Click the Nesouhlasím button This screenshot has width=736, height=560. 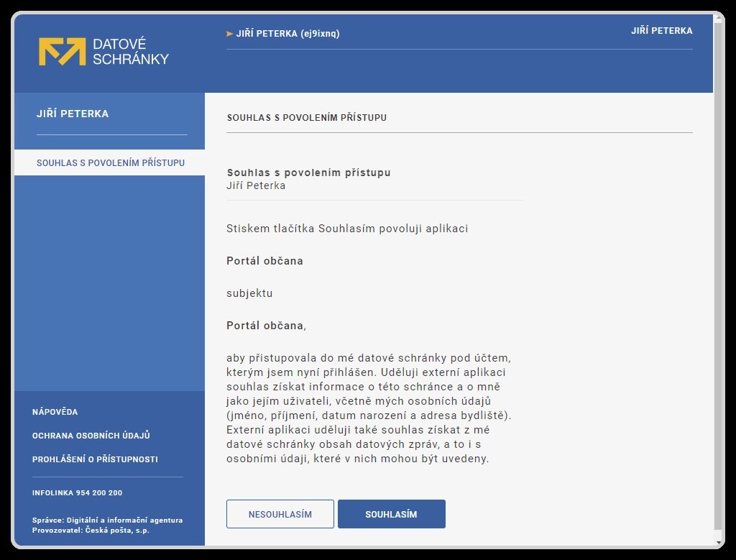point(280,514)
